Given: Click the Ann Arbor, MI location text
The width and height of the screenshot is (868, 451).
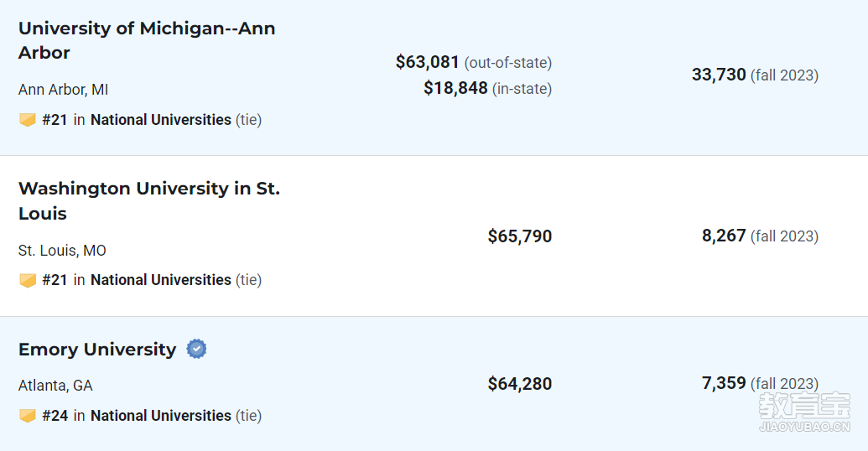Looking at the screenshot, I should pos(63,90).
